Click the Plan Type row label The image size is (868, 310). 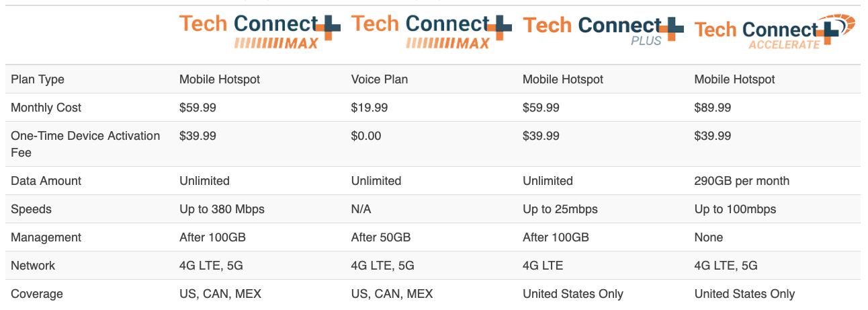click(x=38, y=79)
